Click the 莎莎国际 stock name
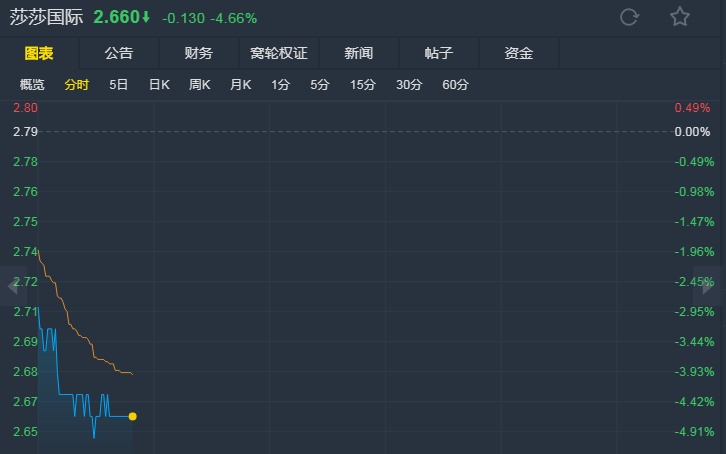 pyautogui.click(x=46, y=17)
